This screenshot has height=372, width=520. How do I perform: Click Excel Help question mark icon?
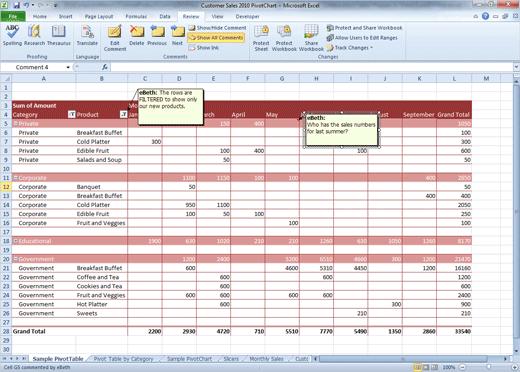pyautogui.click(x=485, y=16)
